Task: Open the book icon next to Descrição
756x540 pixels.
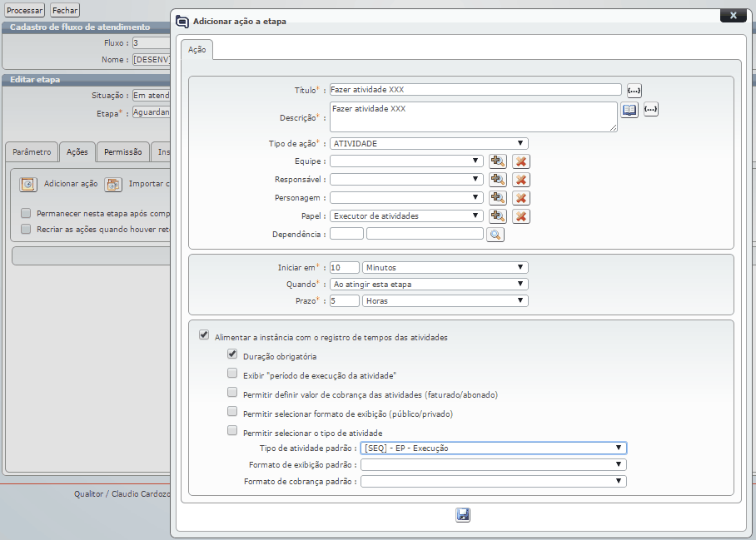Action: pyautogui.click(x=629, y=110)
